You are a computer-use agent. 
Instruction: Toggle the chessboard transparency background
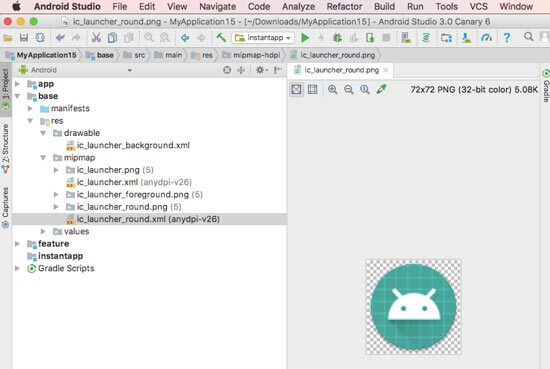click(296, 89)
